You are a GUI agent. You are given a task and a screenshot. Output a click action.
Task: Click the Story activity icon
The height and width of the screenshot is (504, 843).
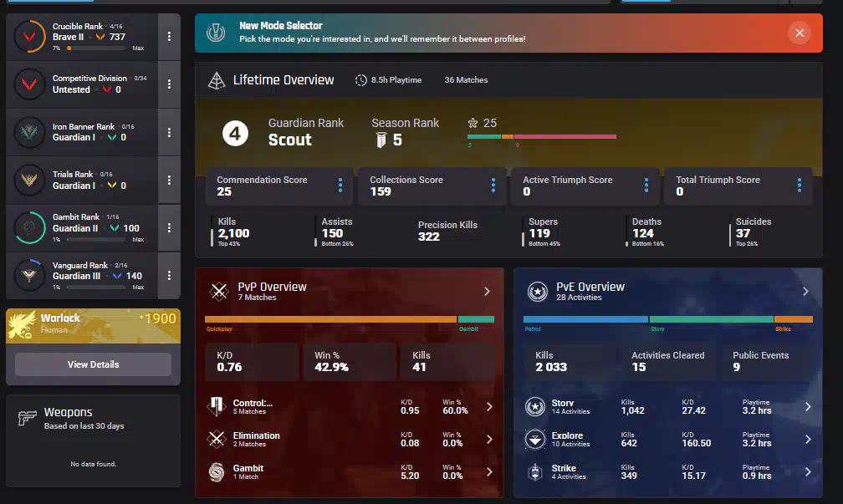pos(535,406)
